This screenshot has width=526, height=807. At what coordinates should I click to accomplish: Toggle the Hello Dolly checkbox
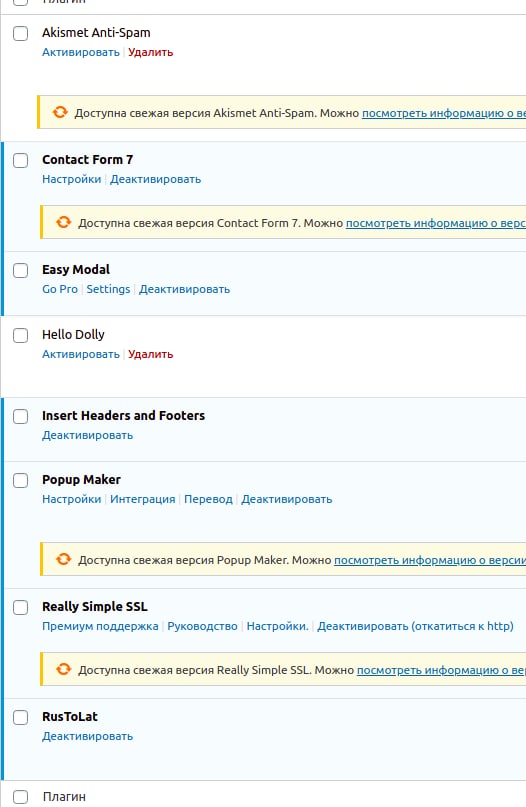(21, 336)
